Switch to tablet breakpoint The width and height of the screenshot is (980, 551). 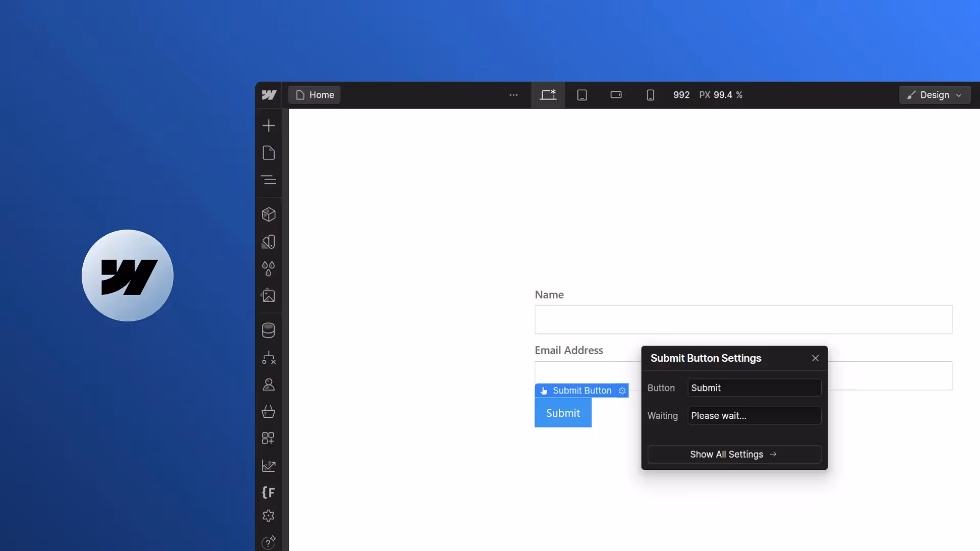pos(582,95)
